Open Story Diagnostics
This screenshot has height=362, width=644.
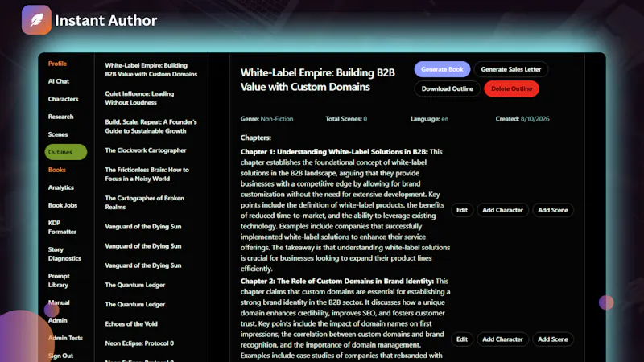64,253
